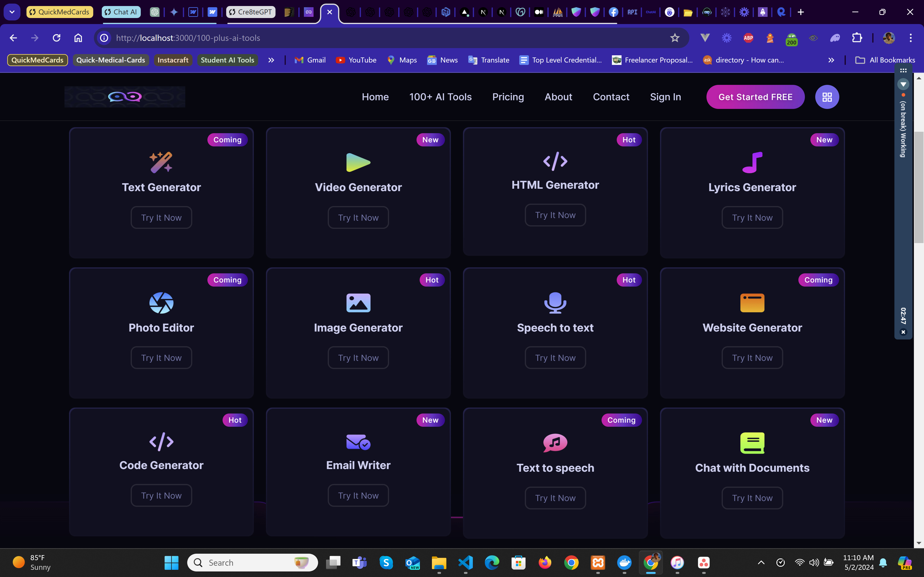Click the Text Generator magic wand icon

[161, 162]
